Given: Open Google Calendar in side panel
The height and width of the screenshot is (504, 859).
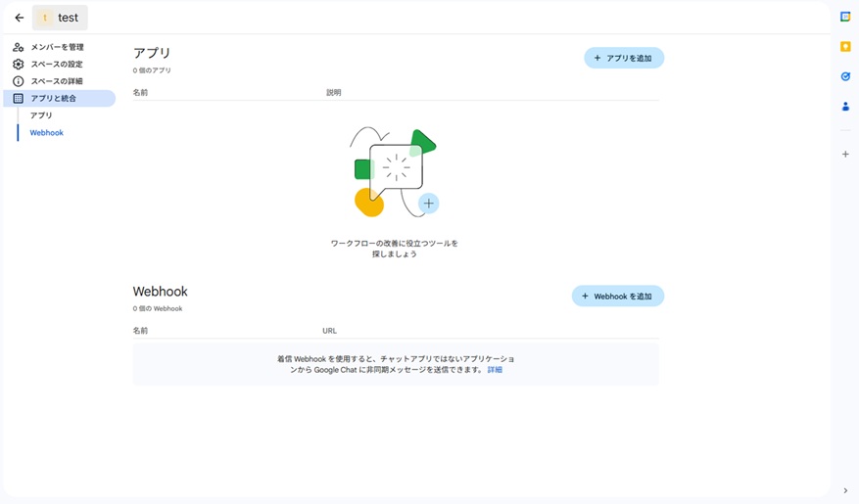Looking at the screenshot, I should (845, 17).
